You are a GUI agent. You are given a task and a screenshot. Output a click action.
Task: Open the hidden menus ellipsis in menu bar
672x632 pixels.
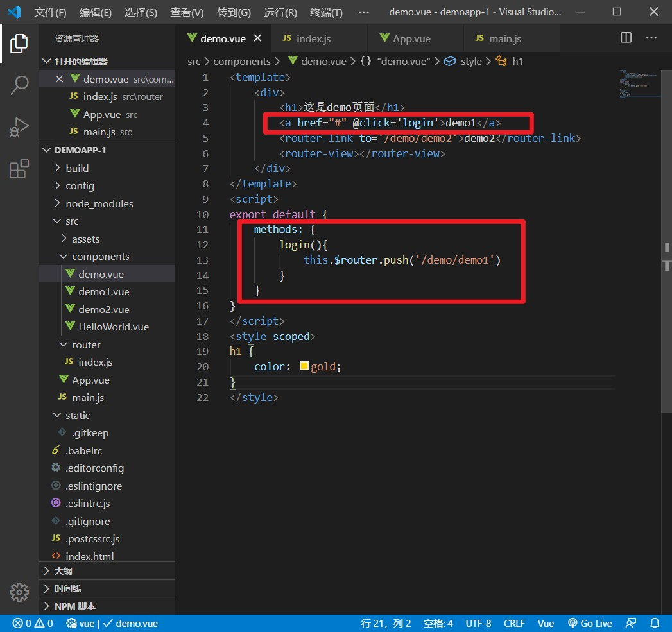[363, 12]
